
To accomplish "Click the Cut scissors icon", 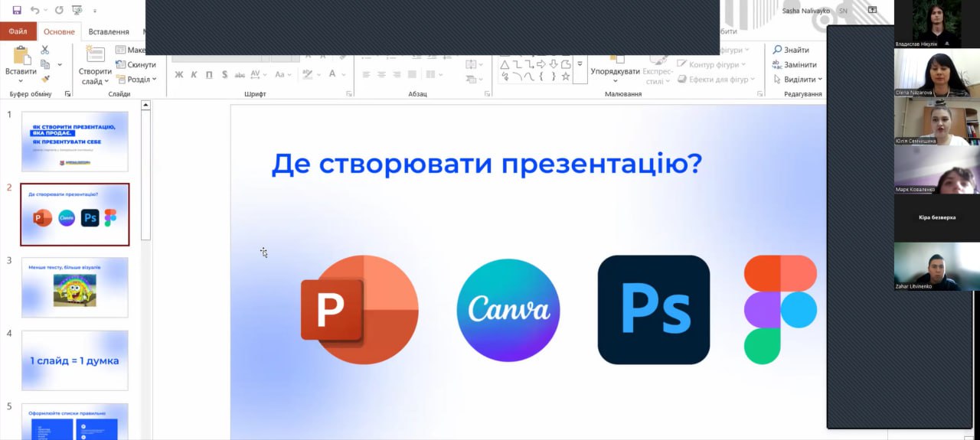I will coord(44,50).
